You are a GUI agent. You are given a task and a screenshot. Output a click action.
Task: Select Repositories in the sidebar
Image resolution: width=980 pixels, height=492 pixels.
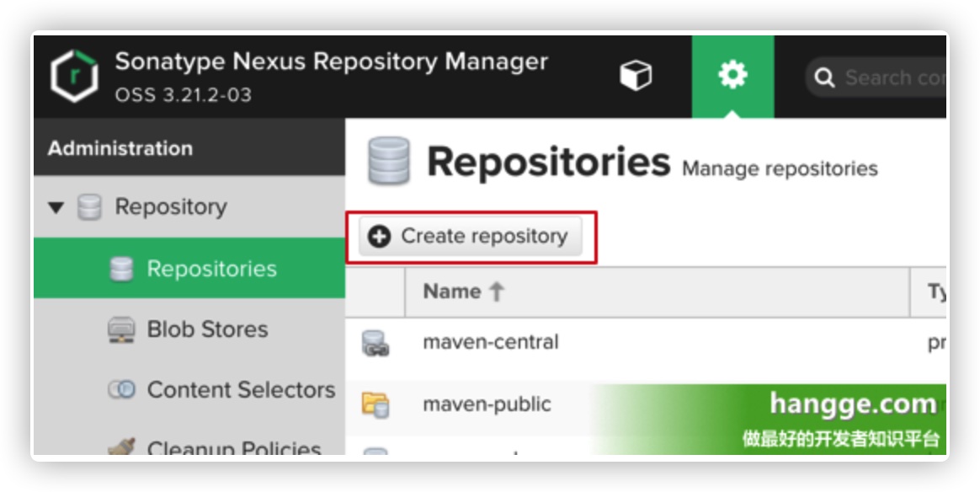click(x=189, y=268)
